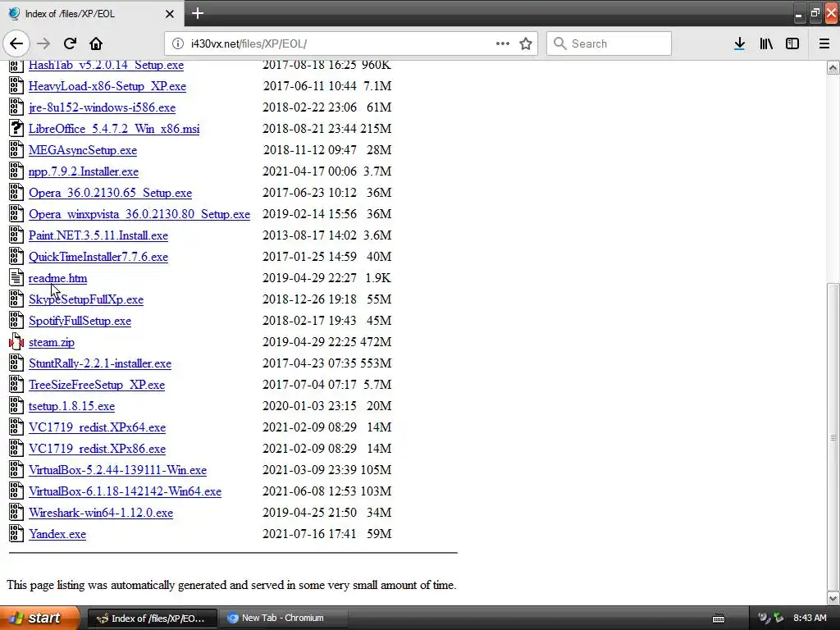Click binary icon beside tsetup.1.8.15.exe
This screenshot has width=840, height=630.
point(16,405)
